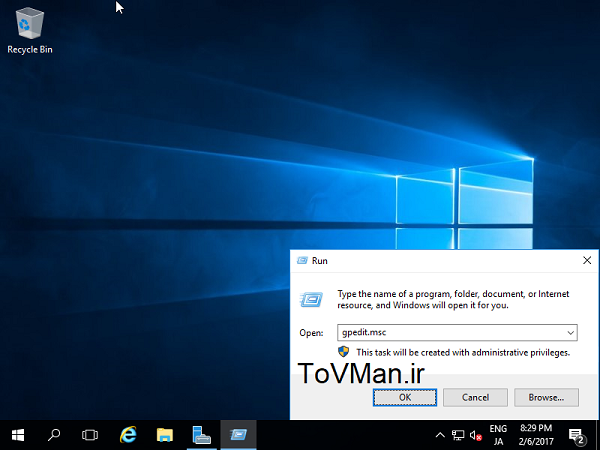Open the Recycle Bin desktop icon

coord(29,31)
